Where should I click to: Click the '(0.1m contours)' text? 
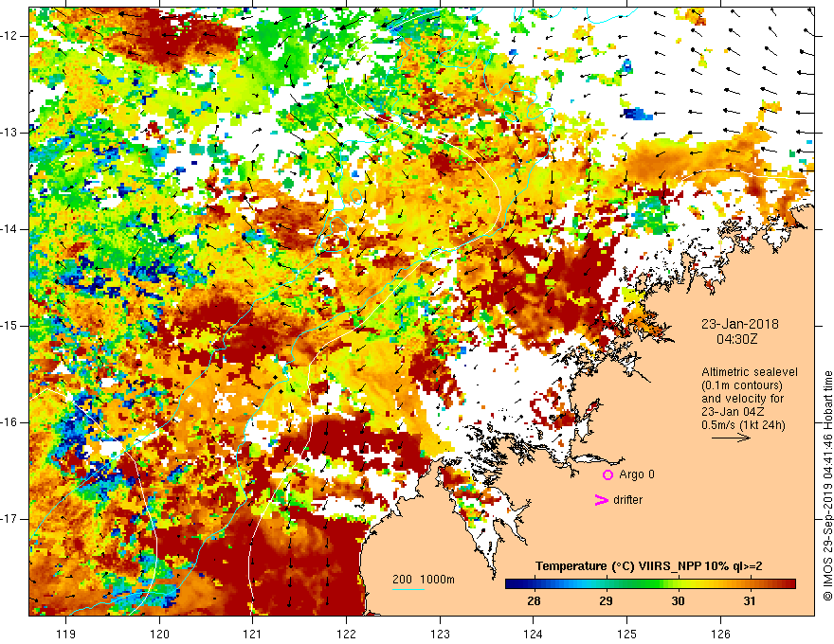click(x=742, y=385)
